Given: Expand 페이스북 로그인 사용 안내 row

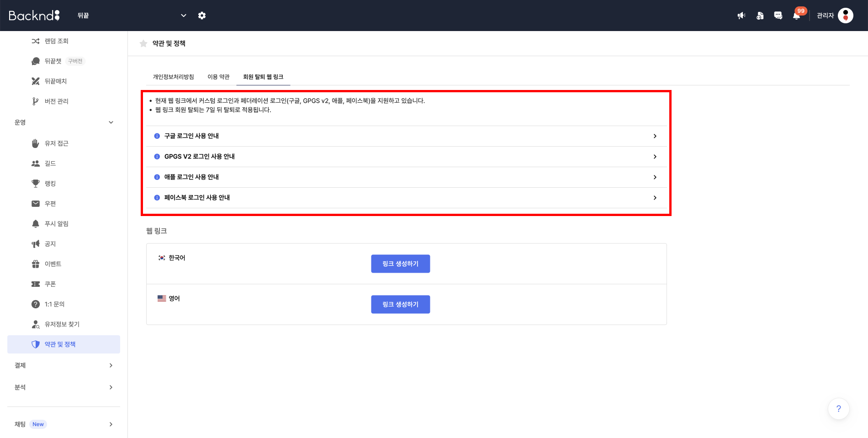Looking at the screenshot, I should pos(406,198).
